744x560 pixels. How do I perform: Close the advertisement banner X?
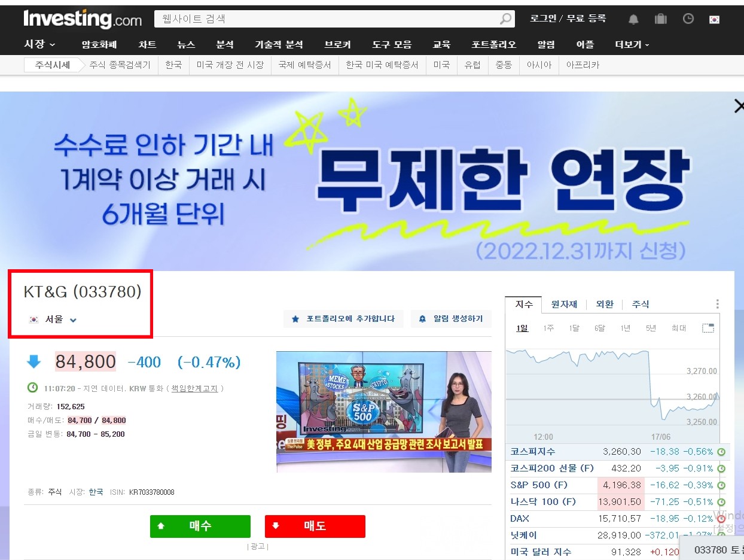739,106
